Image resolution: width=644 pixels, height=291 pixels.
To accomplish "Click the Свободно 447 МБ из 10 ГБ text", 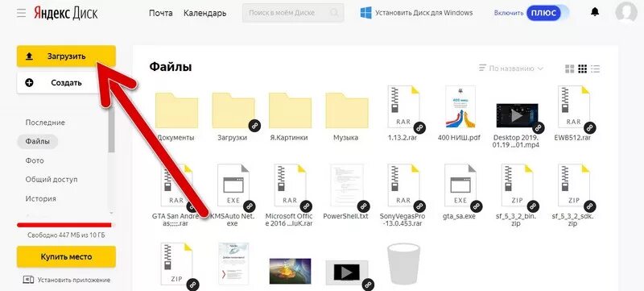I will coord(66,236).
